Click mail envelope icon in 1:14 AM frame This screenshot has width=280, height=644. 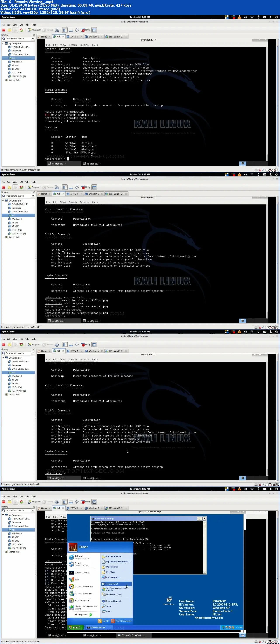coord(265,332)
